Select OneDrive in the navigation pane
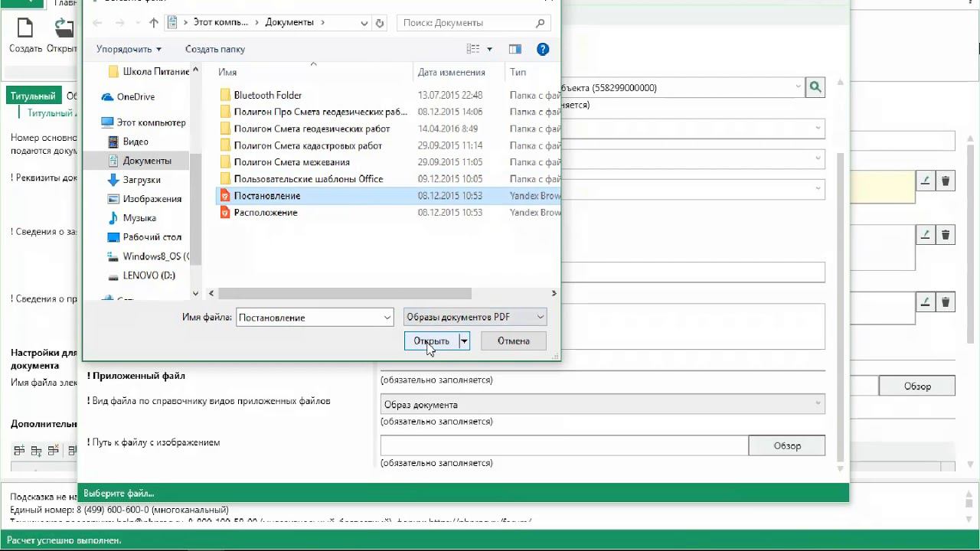 point(136,97)
